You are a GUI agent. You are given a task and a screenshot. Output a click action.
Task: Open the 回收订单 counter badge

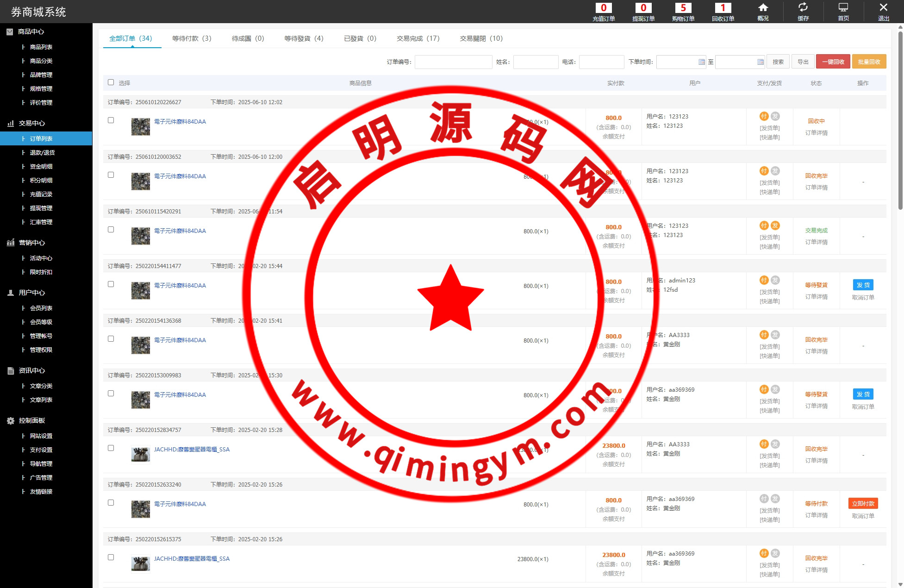723,8
